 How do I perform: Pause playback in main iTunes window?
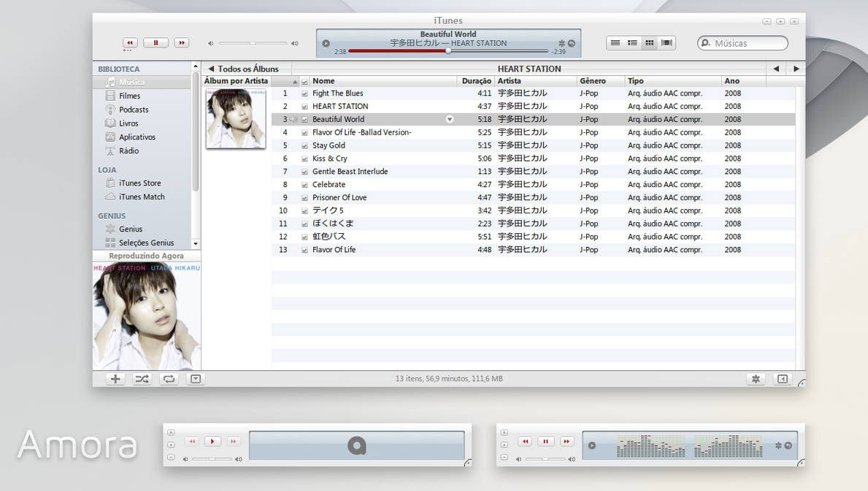point(155,42)
